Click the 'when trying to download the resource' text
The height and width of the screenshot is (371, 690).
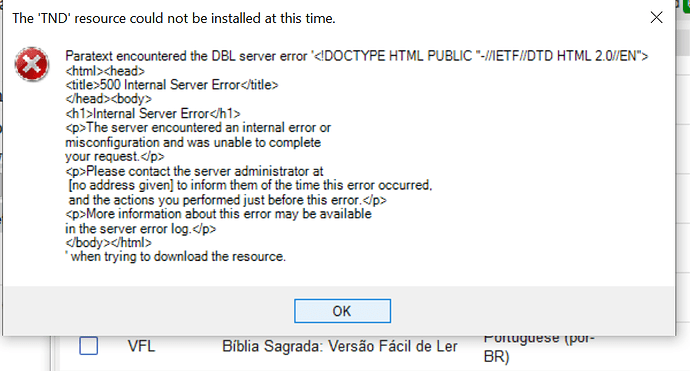click(176, 257)
